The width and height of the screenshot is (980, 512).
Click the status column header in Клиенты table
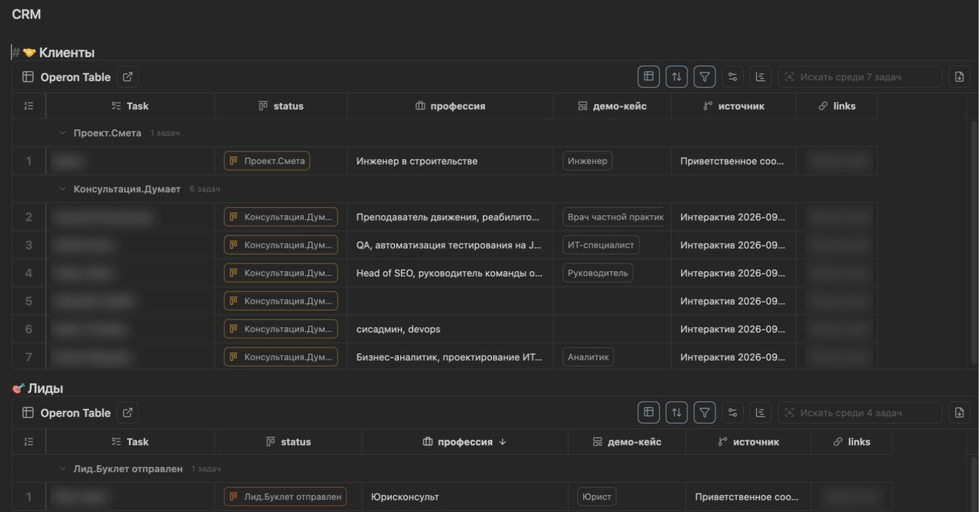click(281, 106)
